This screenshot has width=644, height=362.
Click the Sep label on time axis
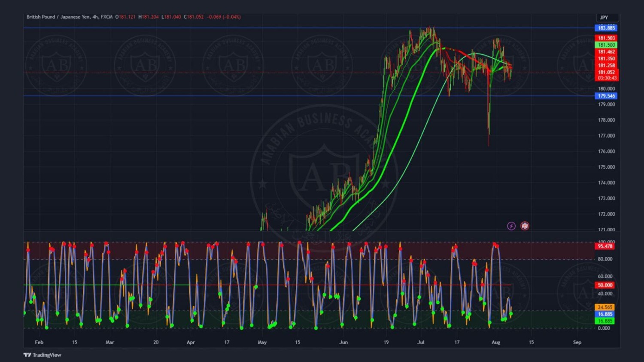click(577, 342)
